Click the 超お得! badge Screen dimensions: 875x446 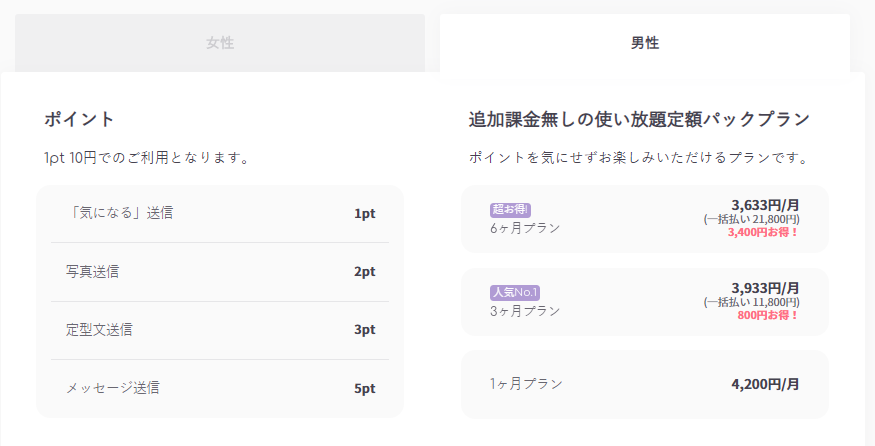click(x=510, y=210)
